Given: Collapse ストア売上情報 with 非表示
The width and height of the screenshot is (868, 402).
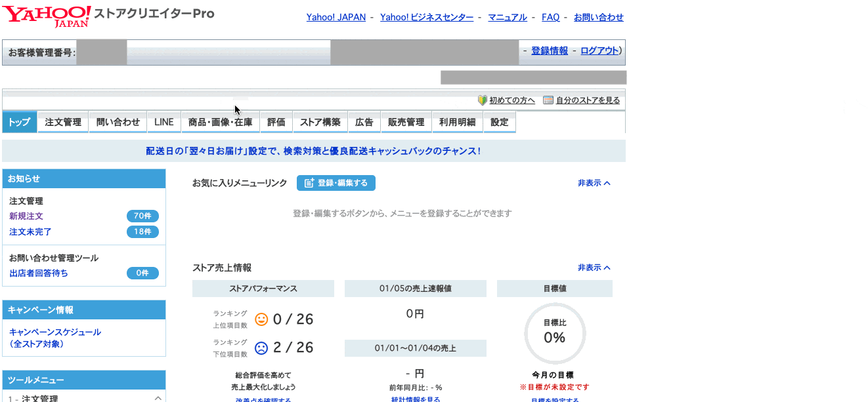Looking at the screenshot, I should [x=594, y=268].
